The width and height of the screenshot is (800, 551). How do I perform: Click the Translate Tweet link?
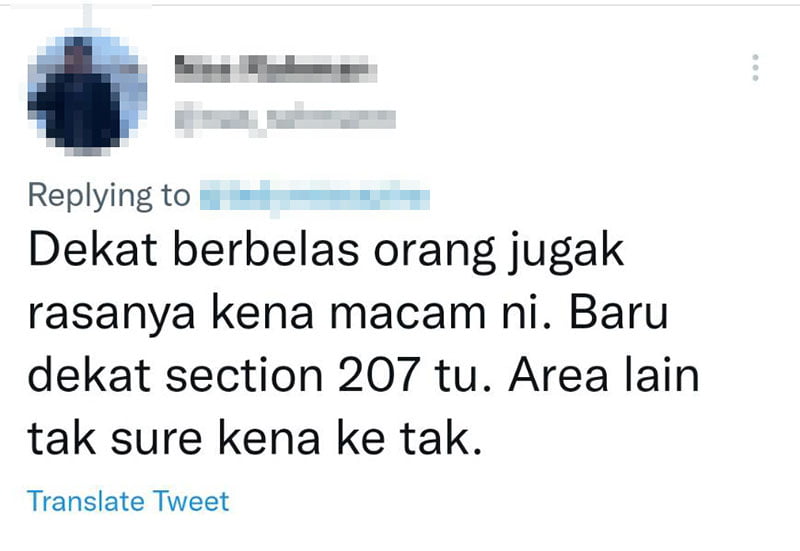128,501
